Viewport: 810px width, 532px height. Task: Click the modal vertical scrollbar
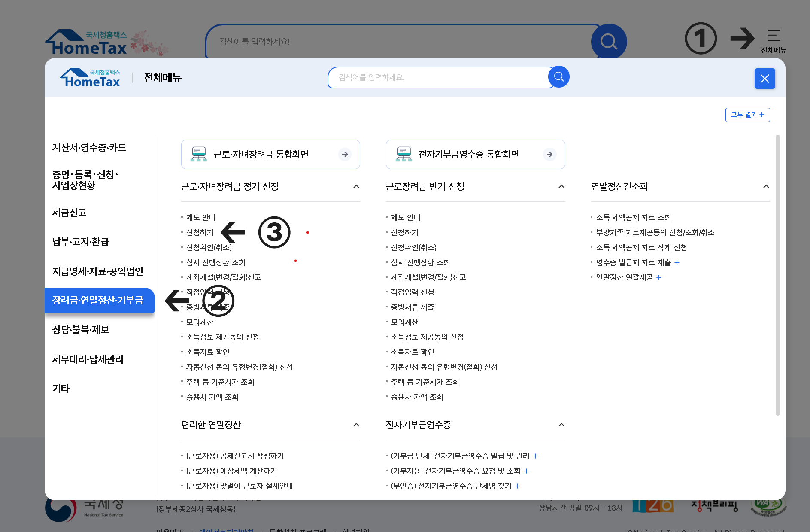click(x=778, y=275)
